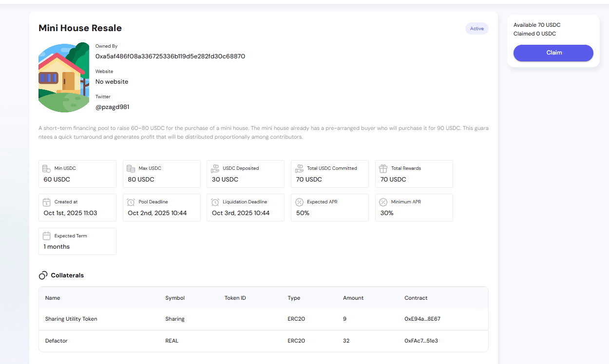
Task: Click the percent icon beside Expected APR
Action: point(299,202)
